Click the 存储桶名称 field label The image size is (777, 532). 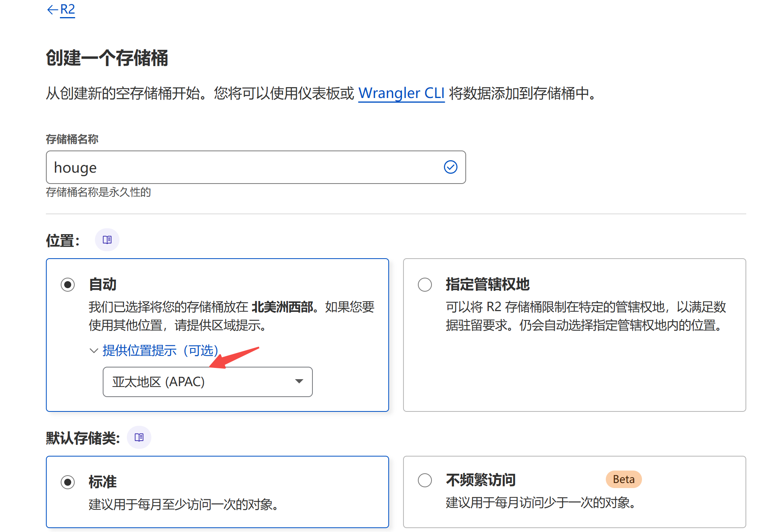point(72,139)
